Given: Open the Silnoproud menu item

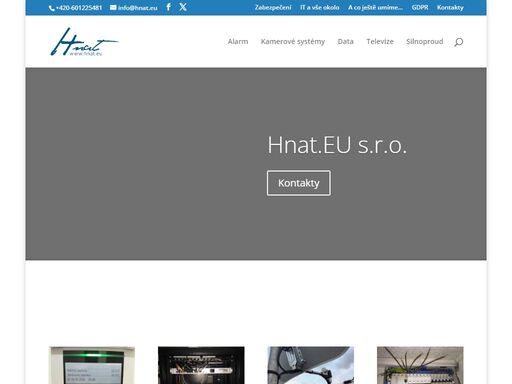Looking at the screenshot, I should coord(425,41).
